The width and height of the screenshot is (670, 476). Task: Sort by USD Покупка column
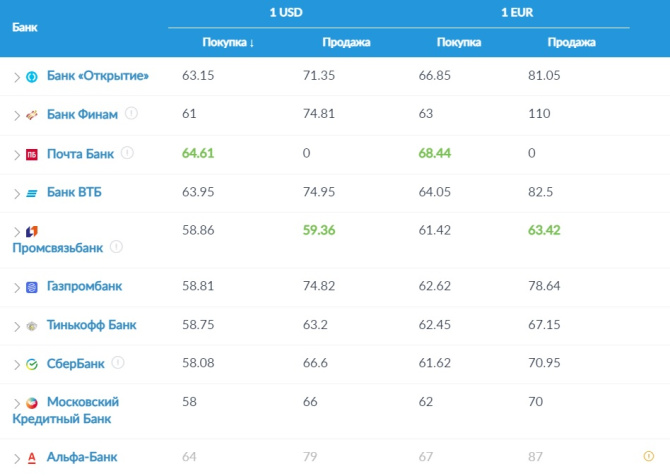coord(228,42)
